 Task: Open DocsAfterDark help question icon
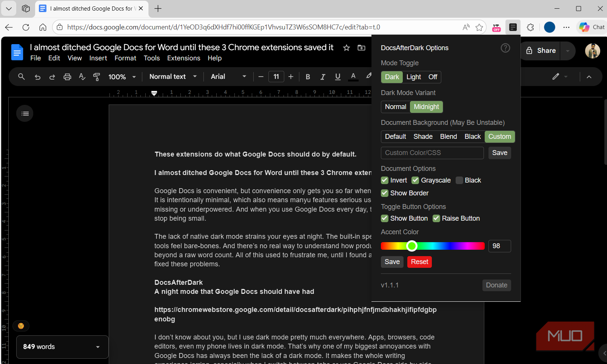[x=505, y=48]
